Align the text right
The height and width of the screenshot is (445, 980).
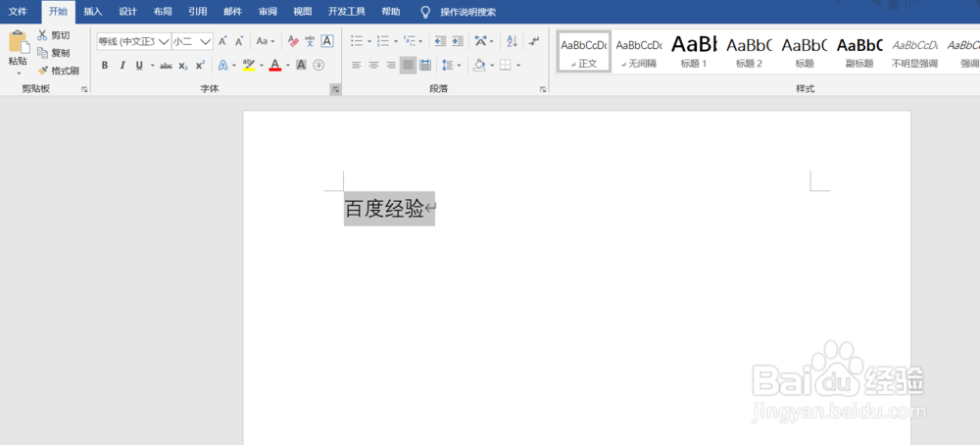391,65
